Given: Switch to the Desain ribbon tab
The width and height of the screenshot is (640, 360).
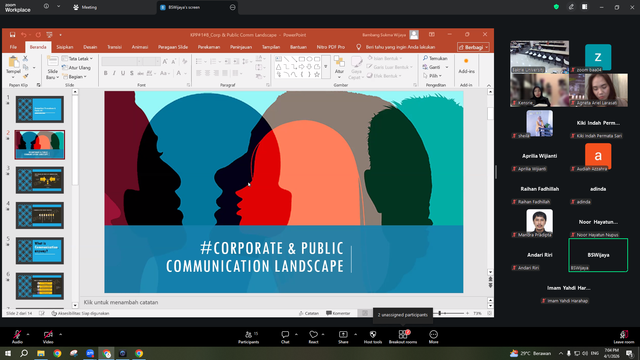Looking at the screenshot, I should [x=90, y=47].
